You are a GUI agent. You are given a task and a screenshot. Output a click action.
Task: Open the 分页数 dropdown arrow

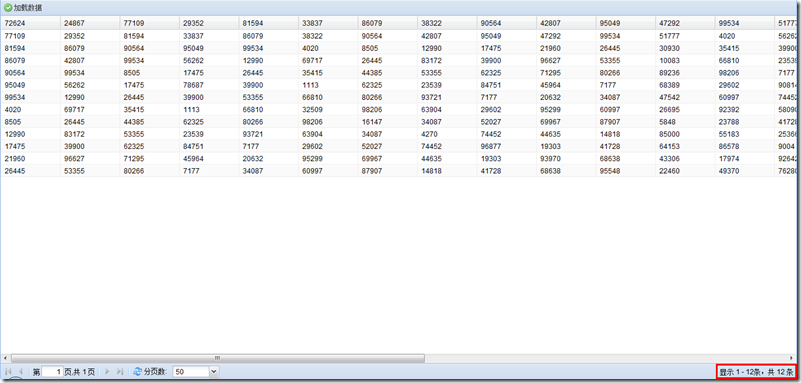click(x=214, y=372)
